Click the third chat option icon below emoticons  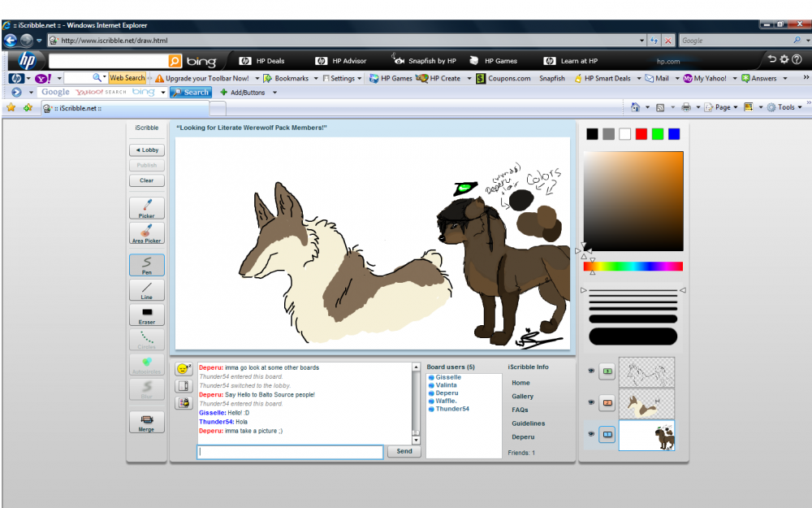[x=184, y=403]
